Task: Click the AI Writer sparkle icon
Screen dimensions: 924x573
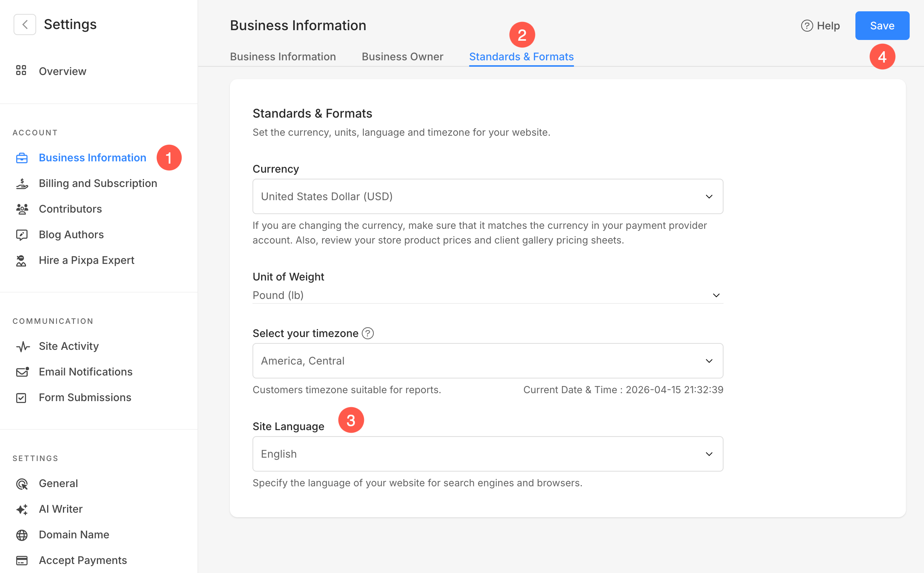Action: [22, 509]
